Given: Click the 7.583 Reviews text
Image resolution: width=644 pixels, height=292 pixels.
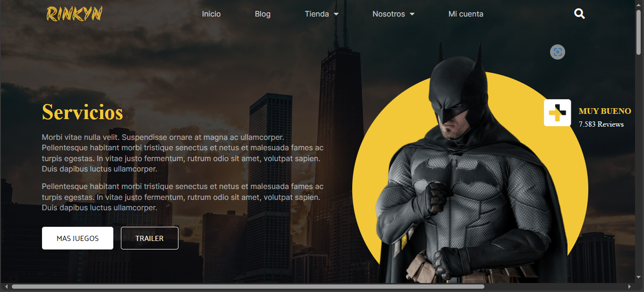Looking at the screenshot, I should [601, 124].
